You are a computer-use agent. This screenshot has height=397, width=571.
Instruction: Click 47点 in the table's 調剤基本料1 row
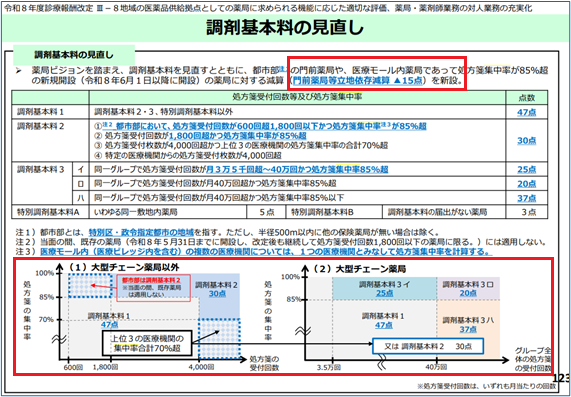click(x=527, y=113)
